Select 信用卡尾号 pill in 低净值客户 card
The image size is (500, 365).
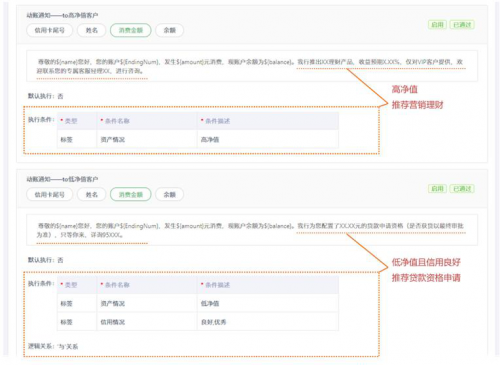49,195
